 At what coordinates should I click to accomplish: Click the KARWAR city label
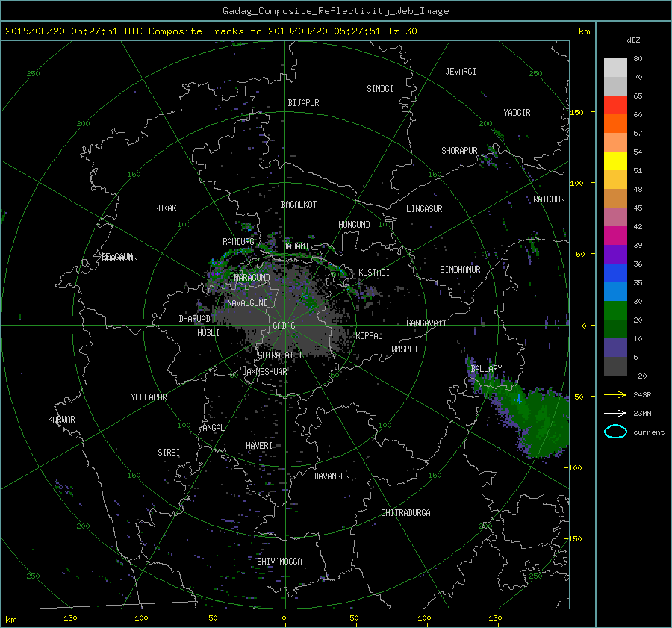tap(61, 420)
